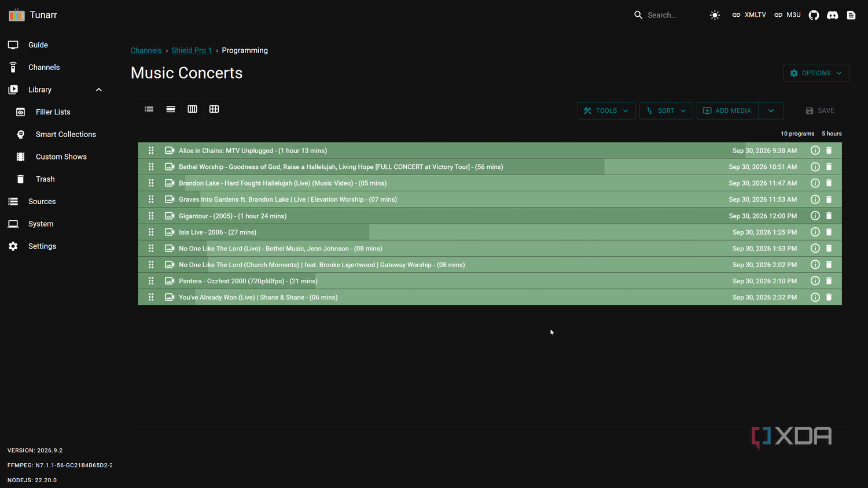Show info for Alice in Chains program
Screen dimensions: 868x488
tap(815, 150)
